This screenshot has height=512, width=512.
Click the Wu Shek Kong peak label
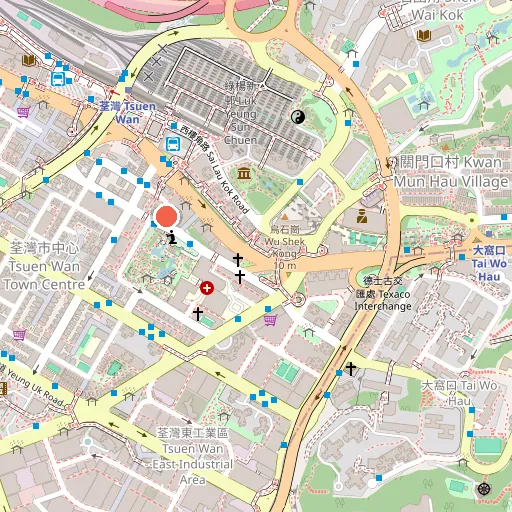pyautogui.click(x=284, y=247)
